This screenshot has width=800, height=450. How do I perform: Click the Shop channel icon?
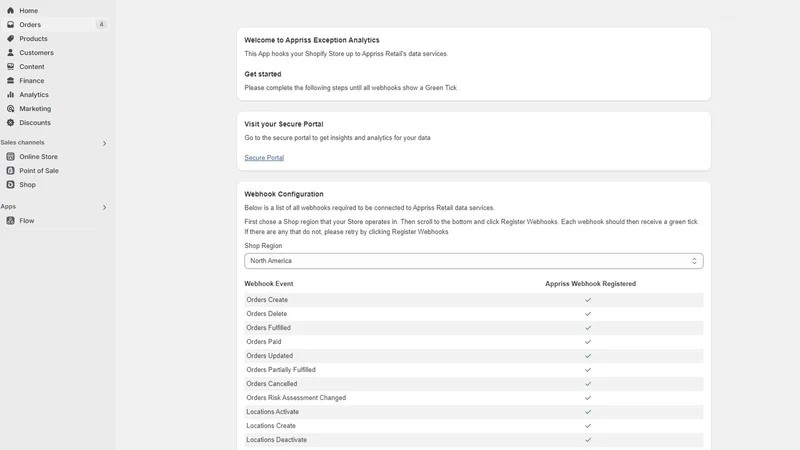pyautogui.click(x=10, y=185)
